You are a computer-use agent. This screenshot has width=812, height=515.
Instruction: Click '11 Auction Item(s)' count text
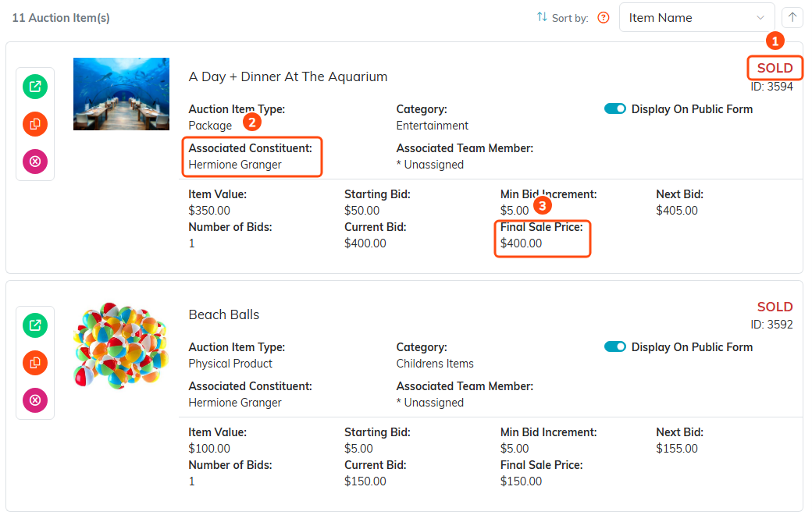pos(61,18)
